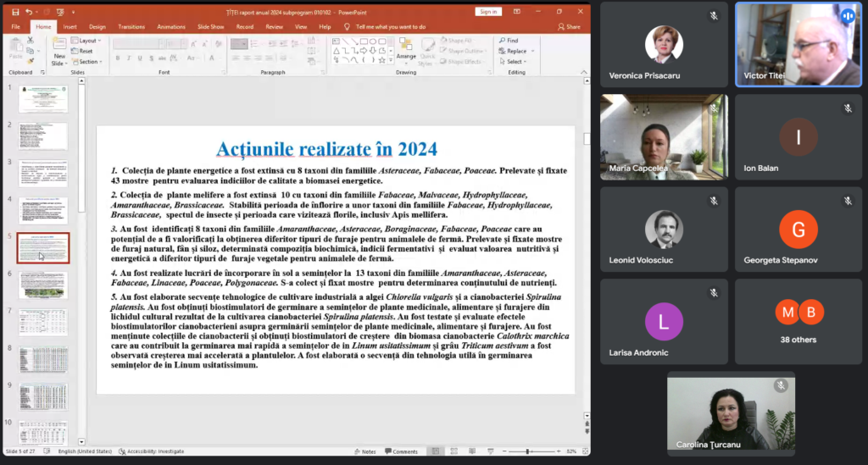Start slide show from status bar icon
The width and height of the screenshot is (868, 465).
click(489, 451)
